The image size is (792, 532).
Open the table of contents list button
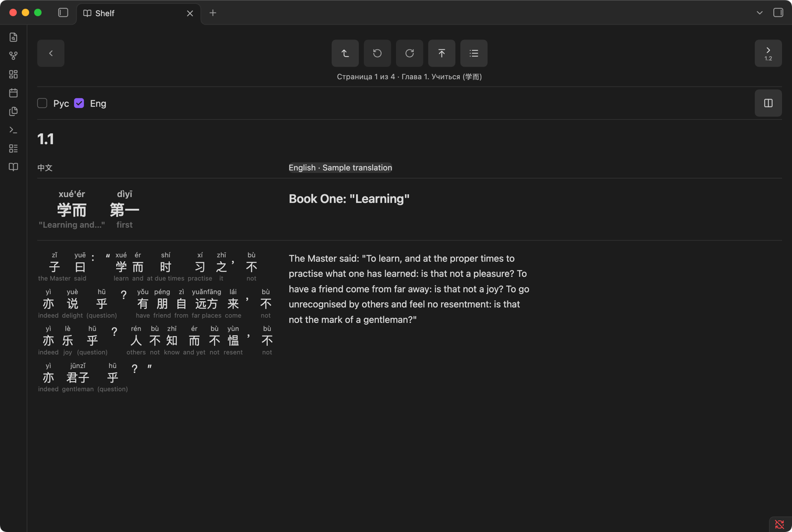point(474,53)
